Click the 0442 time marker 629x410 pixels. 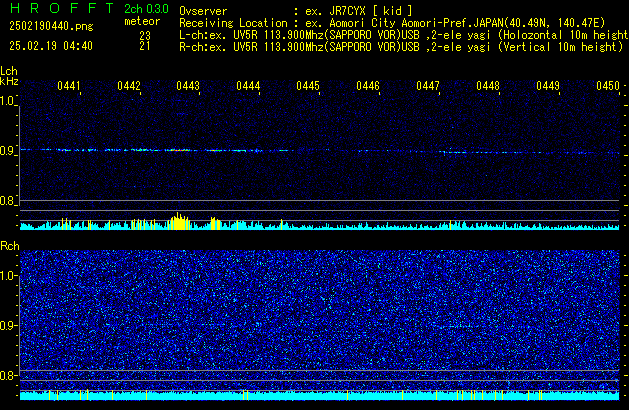129,86
